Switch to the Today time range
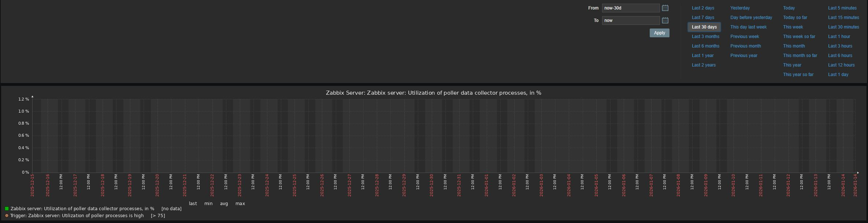Image resolution: width=868 pixels, height=223 pixels. point(789,8)
